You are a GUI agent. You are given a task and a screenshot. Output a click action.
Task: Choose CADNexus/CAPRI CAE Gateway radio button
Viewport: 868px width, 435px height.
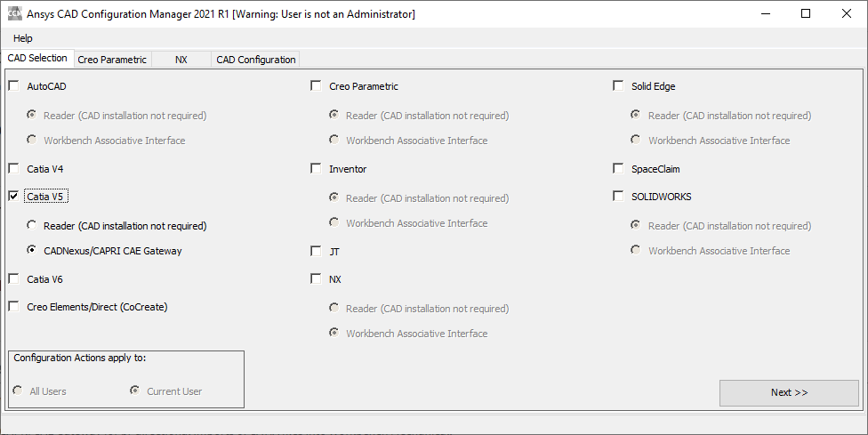[x=32, y=251]
